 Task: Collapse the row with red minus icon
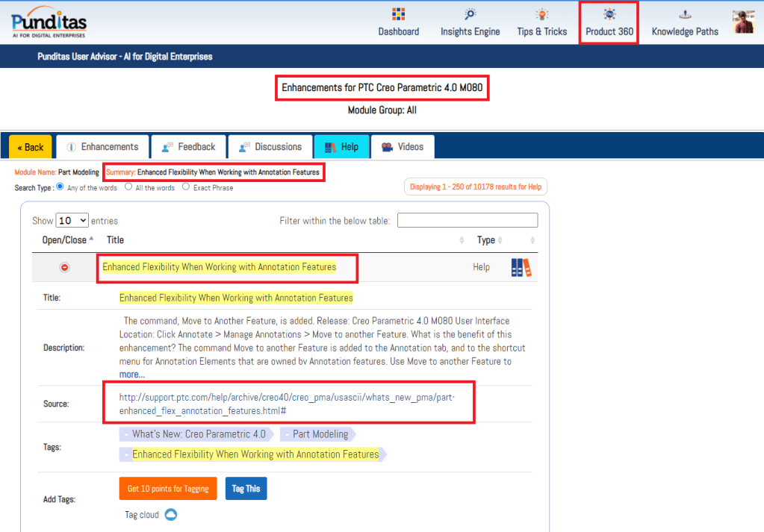tap(65, 267)
